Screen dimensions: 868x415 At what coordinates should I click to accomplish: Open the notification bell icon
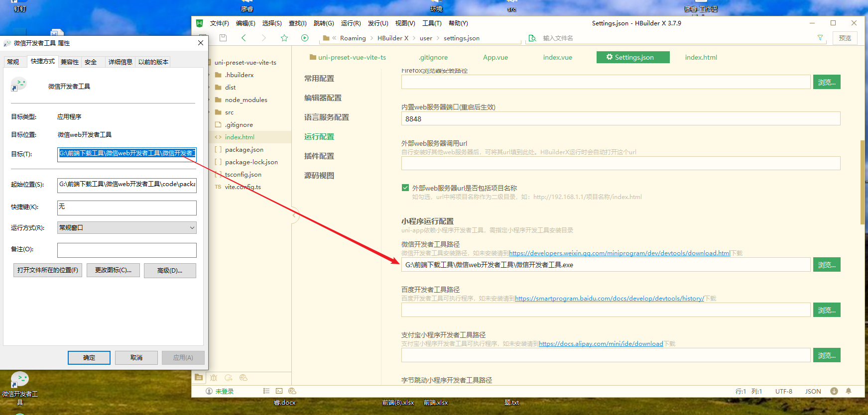click(849, 391)
